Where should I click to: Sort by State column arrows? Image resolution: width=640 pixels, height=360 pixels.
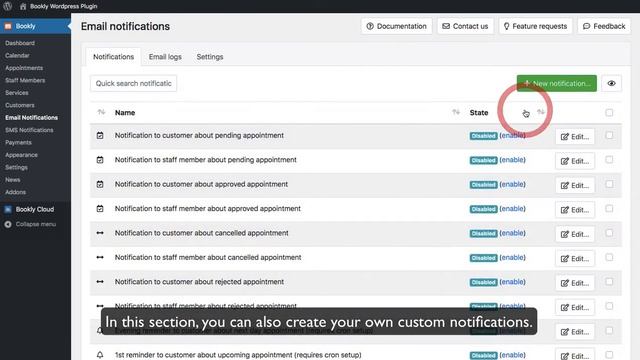click(541, 112)
